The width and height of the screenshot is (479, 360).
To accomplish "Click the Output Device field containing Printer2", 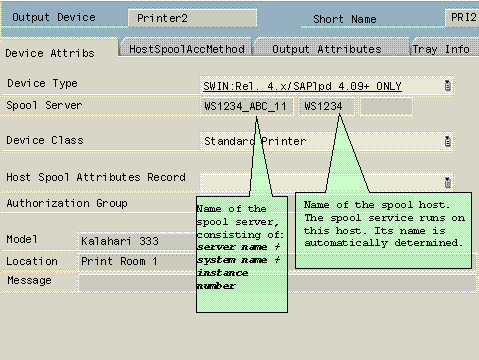I will coord(192,18).
